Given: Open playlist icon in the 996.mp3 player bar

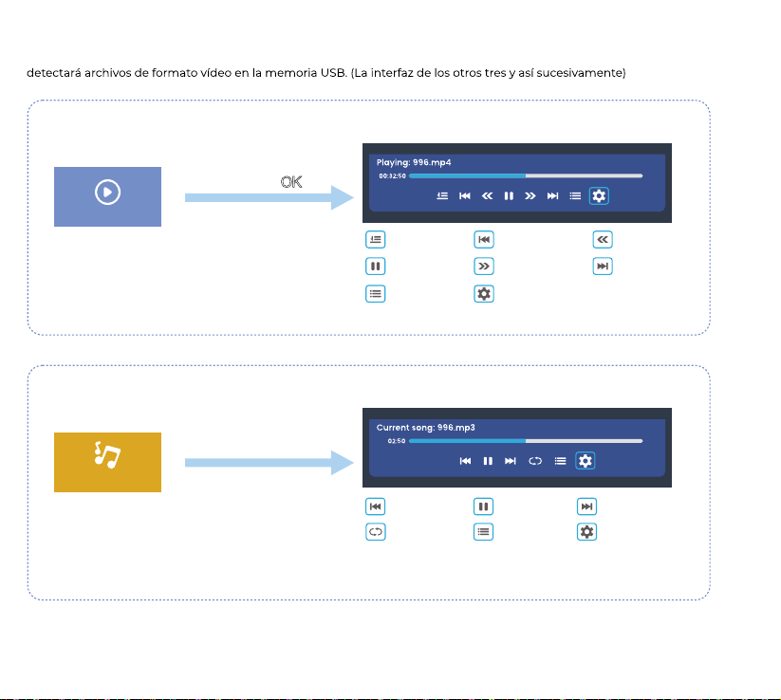Looking at the screenshot, I should [560, 461].
